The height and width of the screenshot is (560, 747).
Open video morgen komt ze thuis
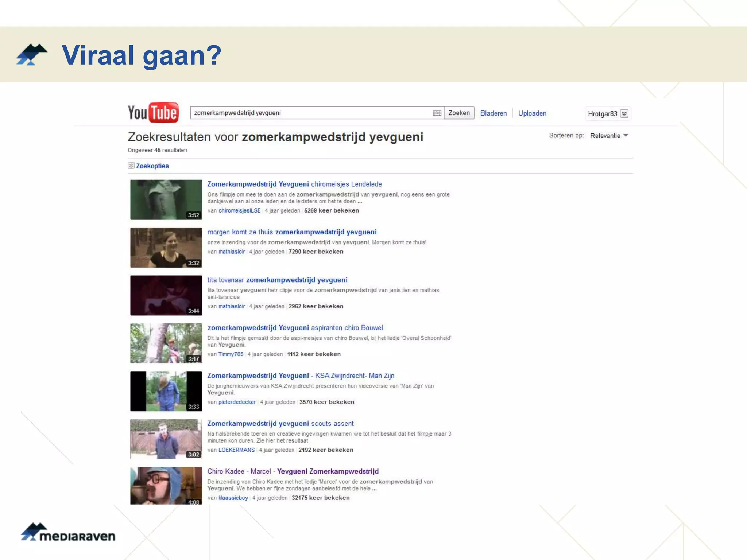pos(292,232)
